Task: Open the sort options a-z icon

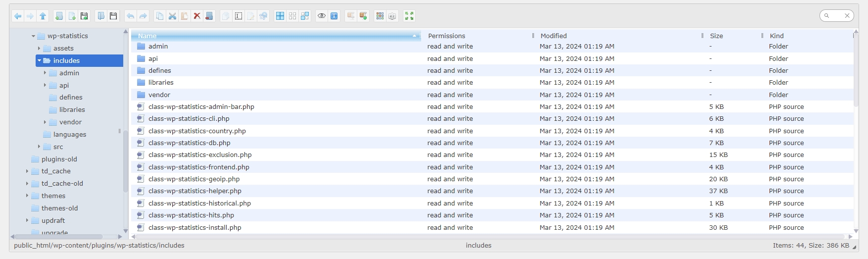Action: [x=392, y=16]
